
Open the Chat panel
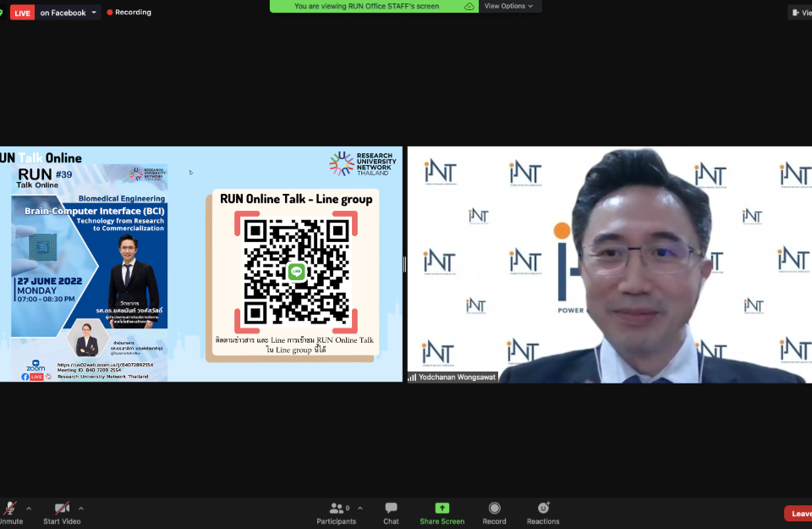391,513
